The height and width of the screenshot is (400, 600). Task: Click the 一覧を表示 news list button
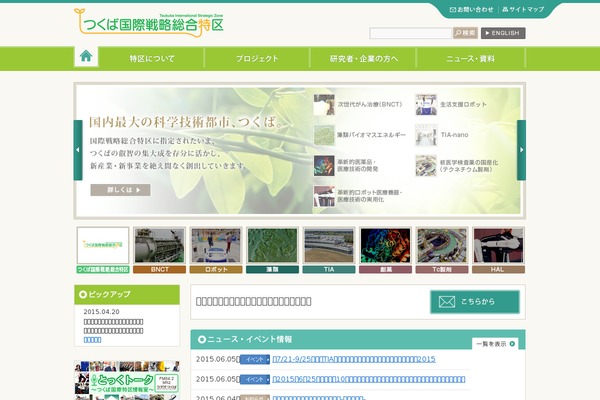tap(495, 344)
